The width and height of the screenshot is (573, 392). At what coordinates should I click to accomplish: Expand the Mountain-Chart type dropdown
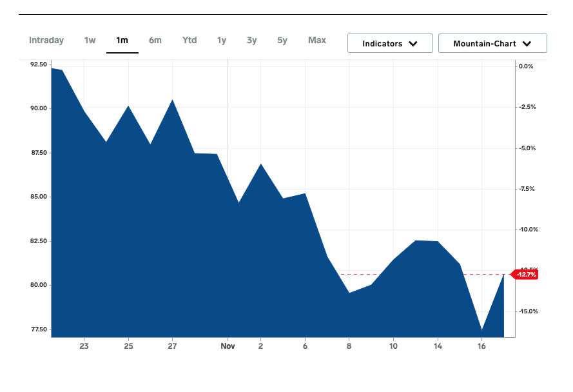492,44
